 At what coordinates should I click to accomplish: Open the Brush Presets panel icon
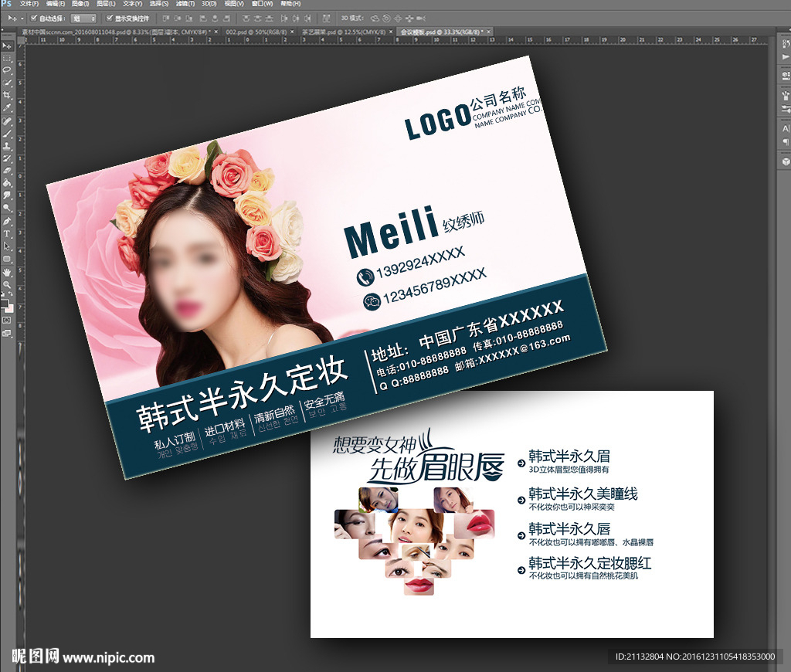click(x=786, y=95)
